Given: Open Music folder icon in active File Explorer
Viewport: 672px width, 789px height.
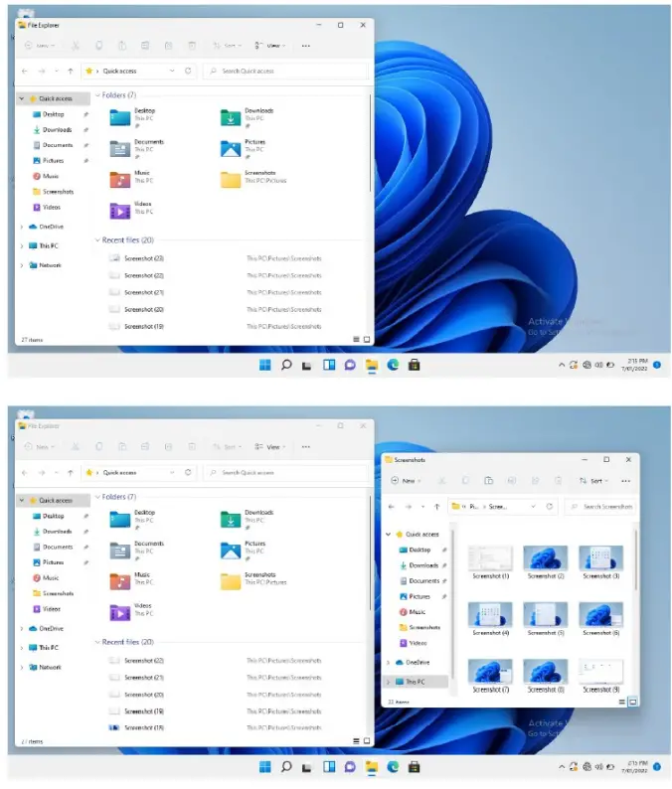Looking at the screenshot, I should [x=120, y=180].
